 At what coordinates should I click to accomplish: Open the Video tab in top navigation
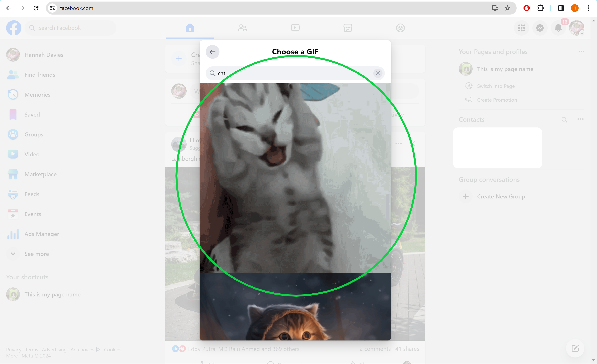295,28
